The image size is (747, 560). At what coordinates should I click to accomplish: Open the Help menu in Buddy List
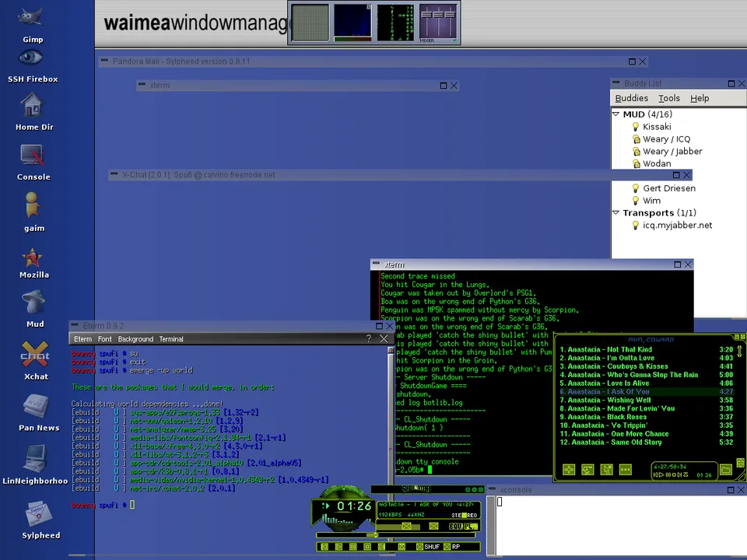(700, 98)
